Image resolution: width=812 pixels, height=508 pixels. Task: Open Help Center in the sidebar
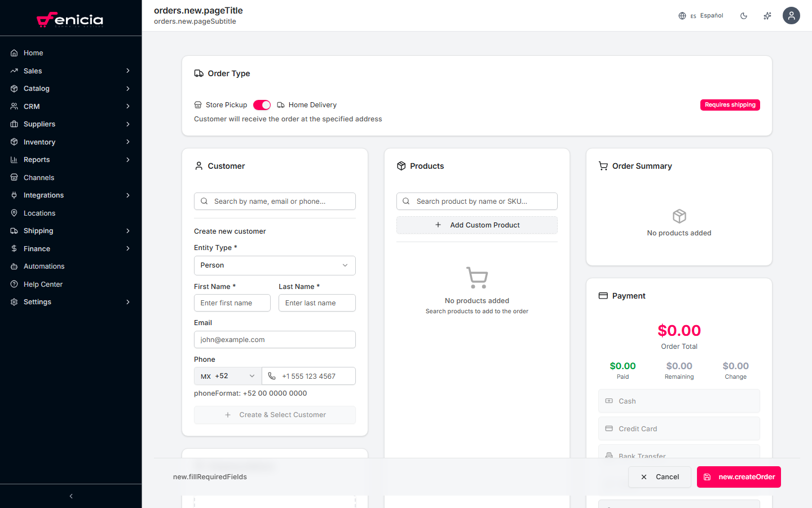tap(43, 284)
